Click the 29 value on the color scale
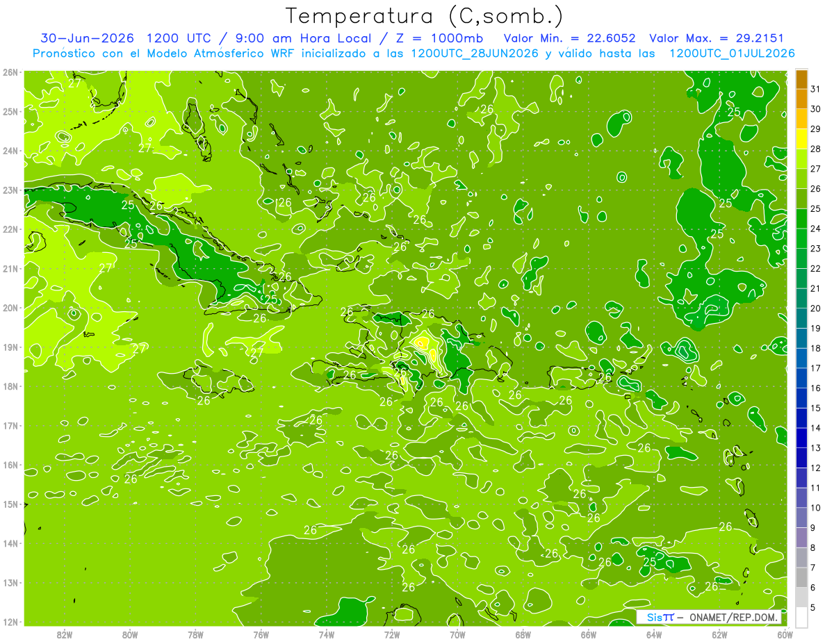 pyautogui.click(x=815, y=129)
